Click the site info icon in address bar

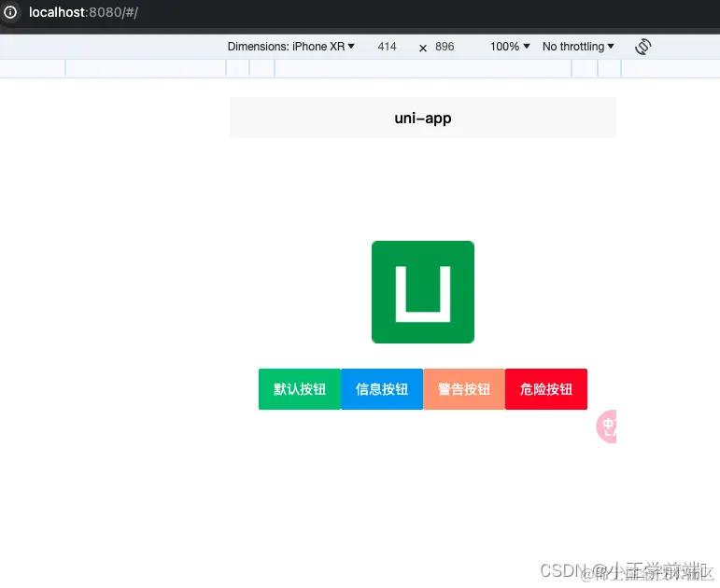pyautogui.click(x=9, y=12)
